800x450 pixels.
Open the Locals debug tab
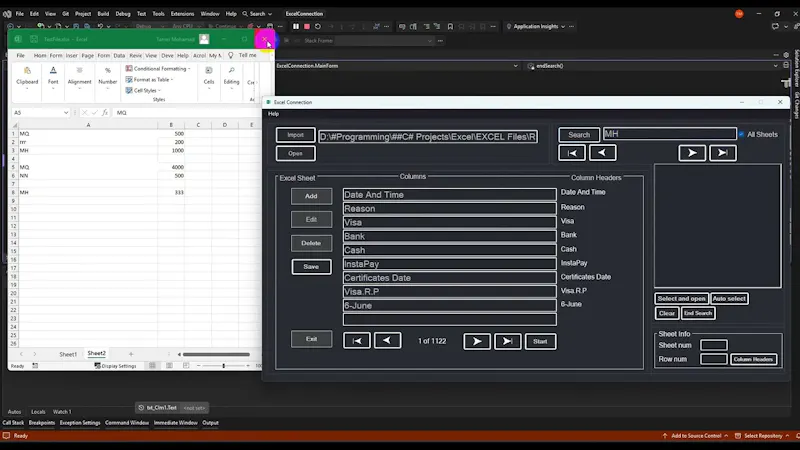tap(38, 412)
